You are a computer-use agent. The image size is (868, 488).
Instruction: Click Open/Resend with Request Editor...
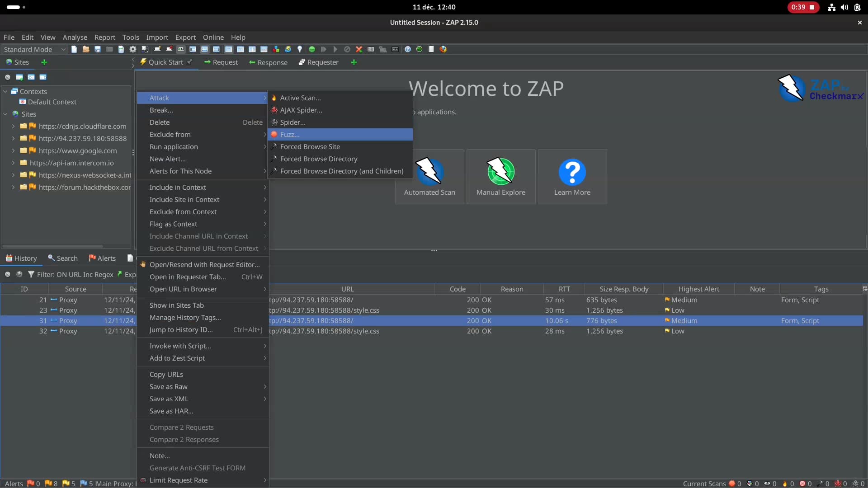(x=203, y=265)
